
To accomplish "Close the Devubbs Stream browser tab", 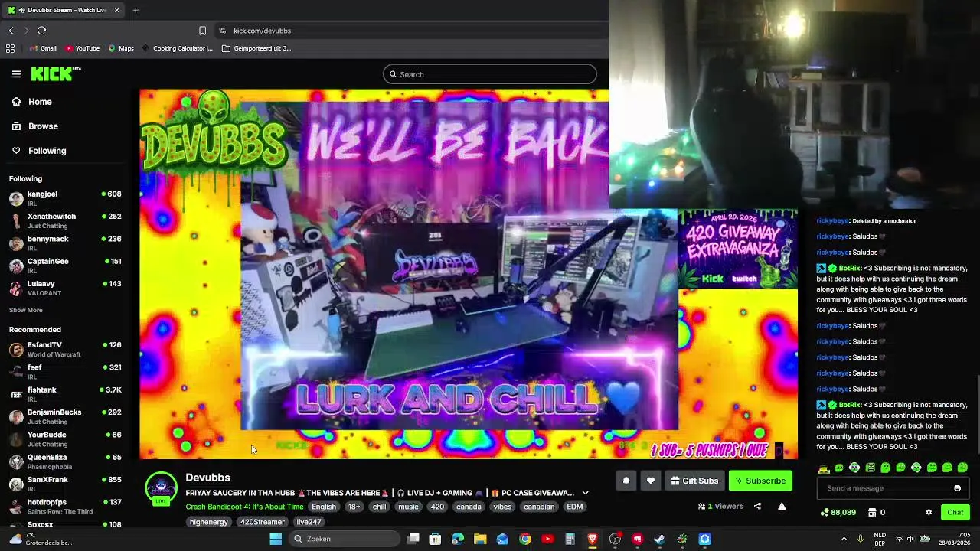I will coord(116,10).
